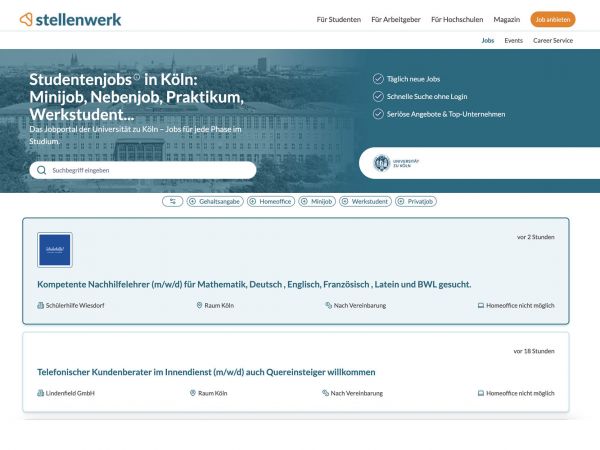Screen dimensions: 600x450
Task: Click the vor 2 Stunden timestamp
Action: pyautogui.click(x=536, y=237)
